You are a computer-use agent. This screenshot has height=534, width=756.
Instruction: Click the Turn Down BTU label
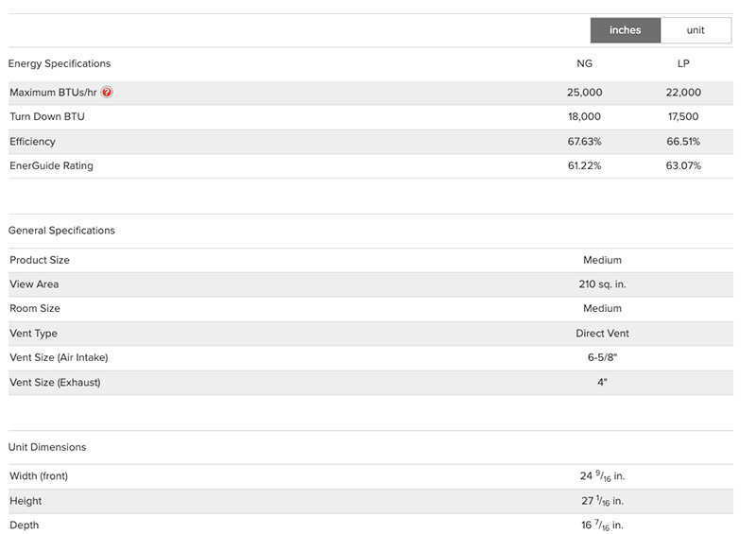tap(47, 117)
